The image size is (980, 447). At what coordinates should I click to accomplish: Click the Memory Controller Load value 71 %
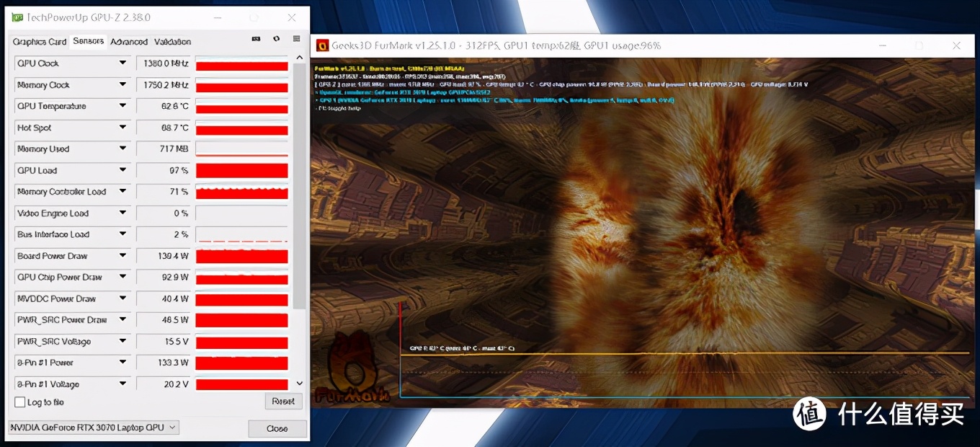point(164,192)
